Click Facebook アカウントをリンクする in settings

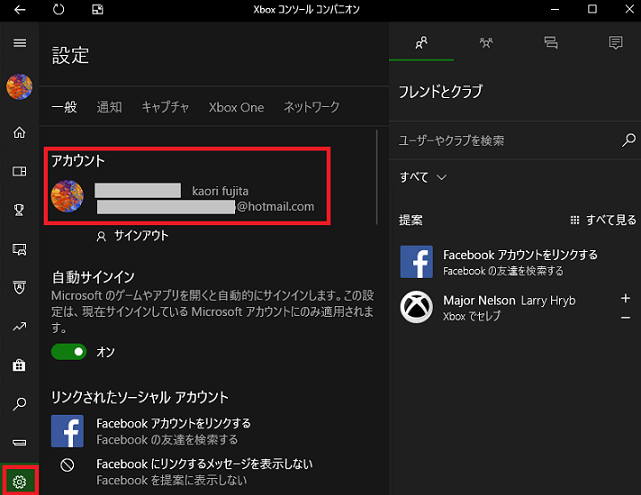(x=173, y=423)
